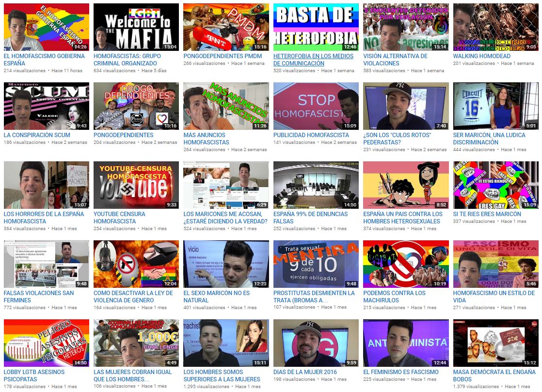
Task: Click the LA CONSPIRACIÓN SCUM title link
Action: coord(37,135)
